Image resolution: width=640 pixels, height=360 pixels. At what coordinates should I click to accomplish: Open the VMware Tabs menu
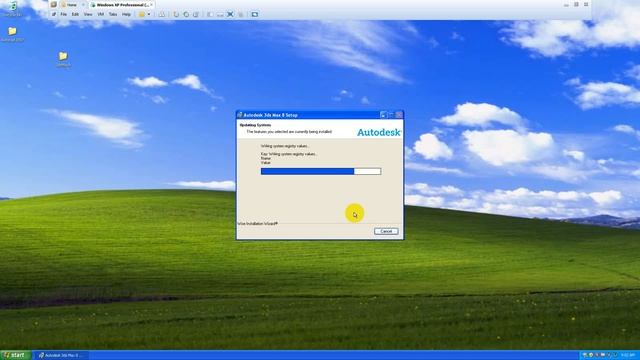tap(113, 14)
